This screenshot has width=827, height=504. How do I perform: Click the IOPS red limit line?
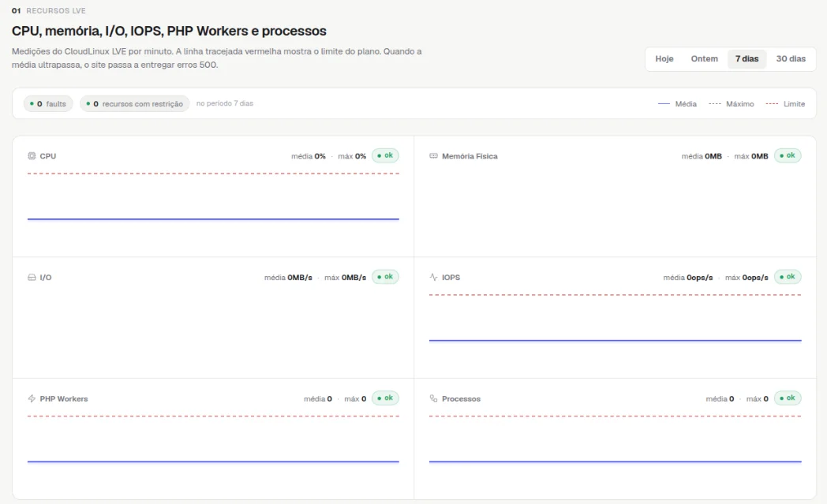[x=615, y=295]
